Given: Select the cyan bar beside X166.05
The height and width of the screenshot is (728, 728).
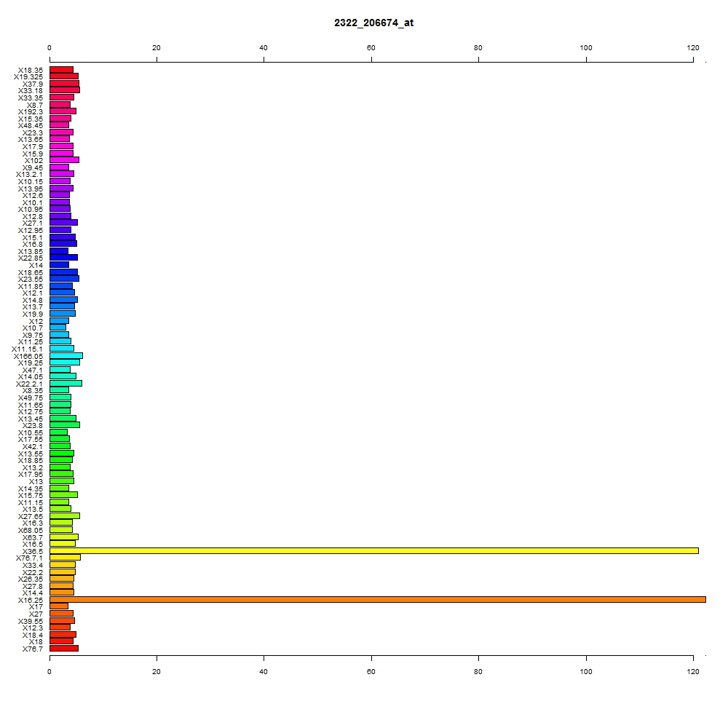Looking at the screenshot, I should point(66,356).
